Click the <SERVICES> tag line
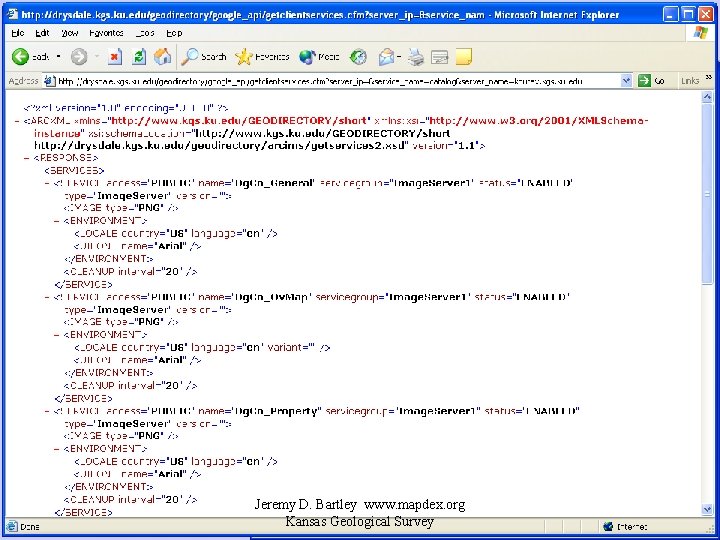 [x=74, y=171]
